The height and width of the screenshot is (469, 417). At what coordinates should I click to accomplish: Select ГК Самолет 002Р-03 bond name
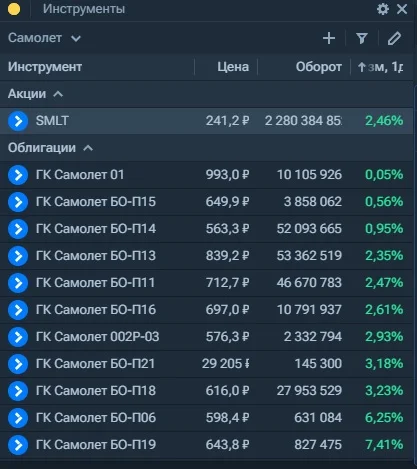[98, 337]
